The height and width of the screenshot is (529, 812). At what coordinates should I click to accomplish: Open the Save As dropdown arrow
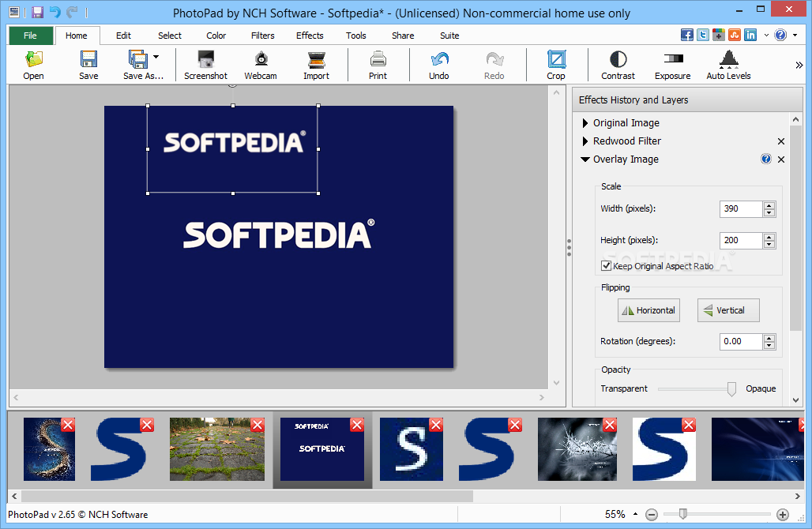tap(156, 57)
